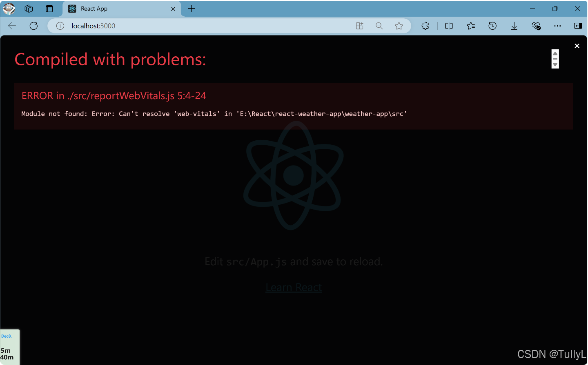Viewport: 588px width, 365px height.
Task: Open the Favorites list
Action: pyautogui.click(x=471, y=26)
